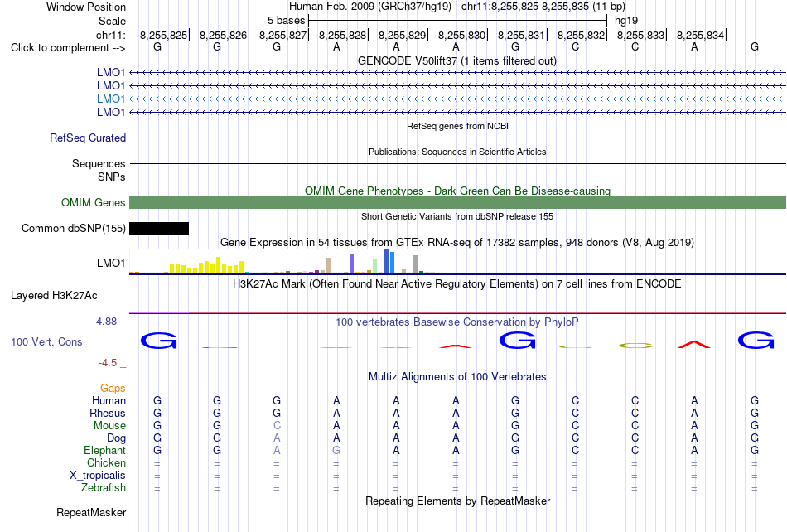Click the hg19 label beside the scale bar
The width and height of the screenshot is (787, 532).
pyautogui.click(x=626, y=21)
